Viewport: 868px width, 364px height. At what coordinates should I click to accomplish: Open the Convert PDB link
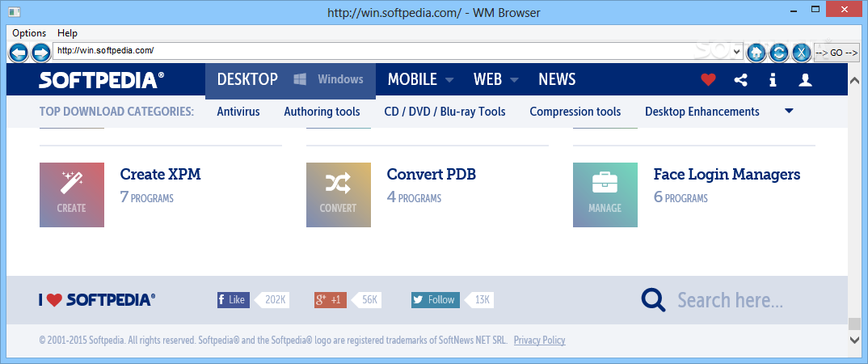coord(432,175)
